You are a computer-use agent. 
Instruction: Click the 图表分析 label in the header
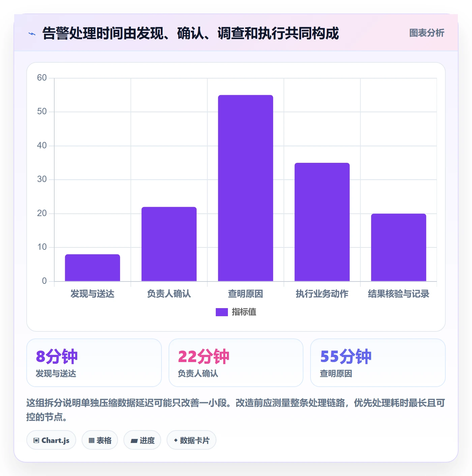(x=426, y=33)
